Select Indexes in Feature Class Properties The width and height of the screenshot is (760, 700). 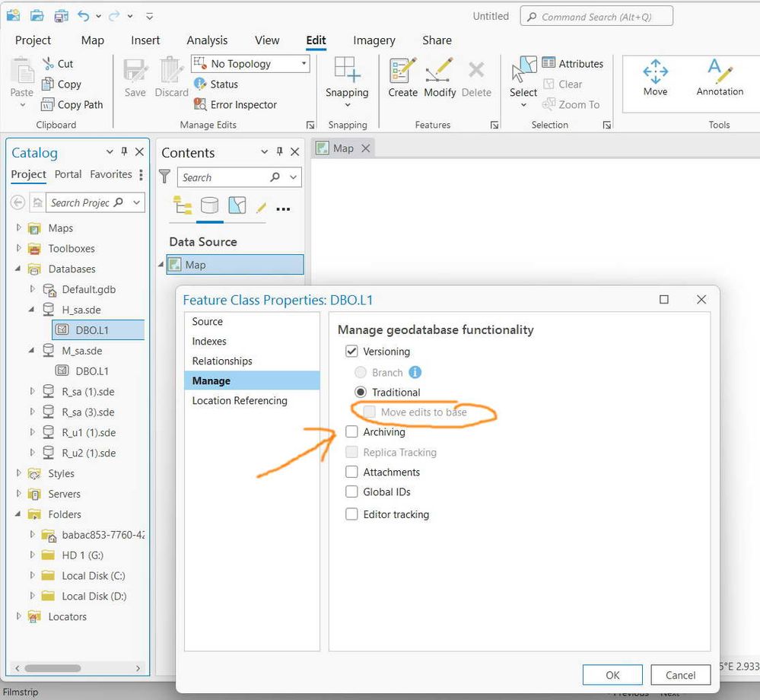[x=209, y=342]
